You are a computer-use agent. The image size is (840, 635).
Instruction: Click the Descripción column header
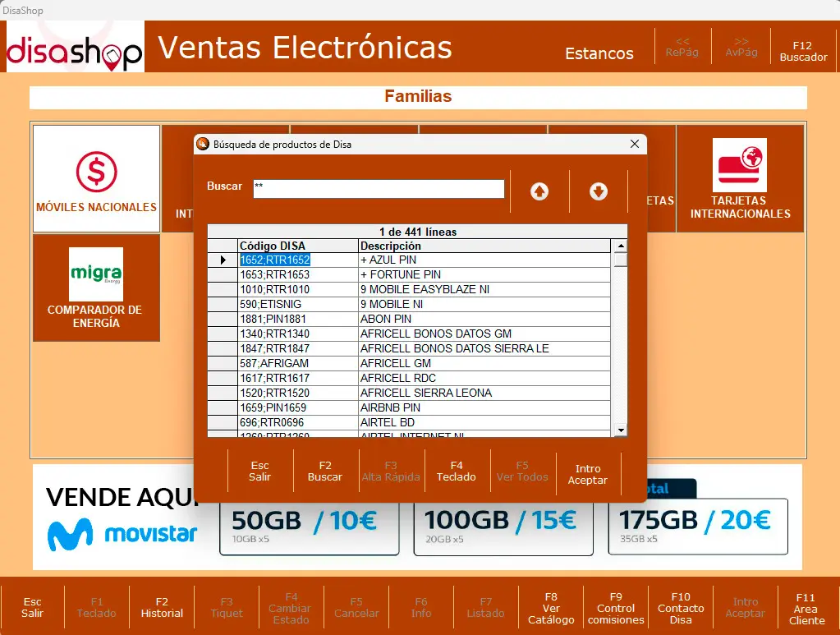pyautogui.click(x=484, y=246)
